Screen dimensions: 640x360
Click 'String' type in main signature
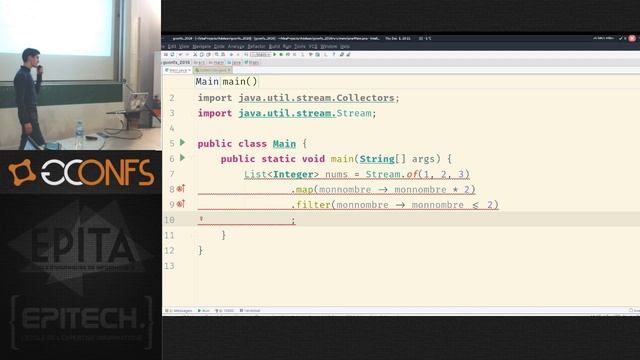(377, 159)
